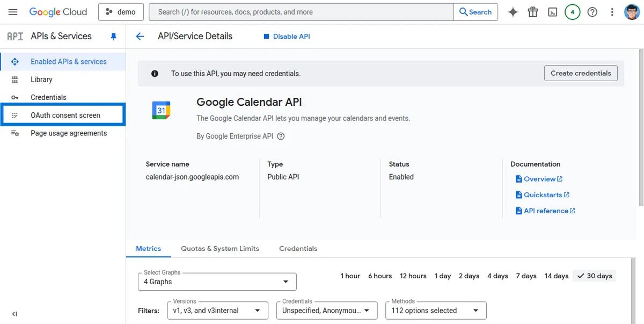Open notifications badge showing 4
Image resolution: width=644 pixels, height=324 pixels.
click(572, 12)
